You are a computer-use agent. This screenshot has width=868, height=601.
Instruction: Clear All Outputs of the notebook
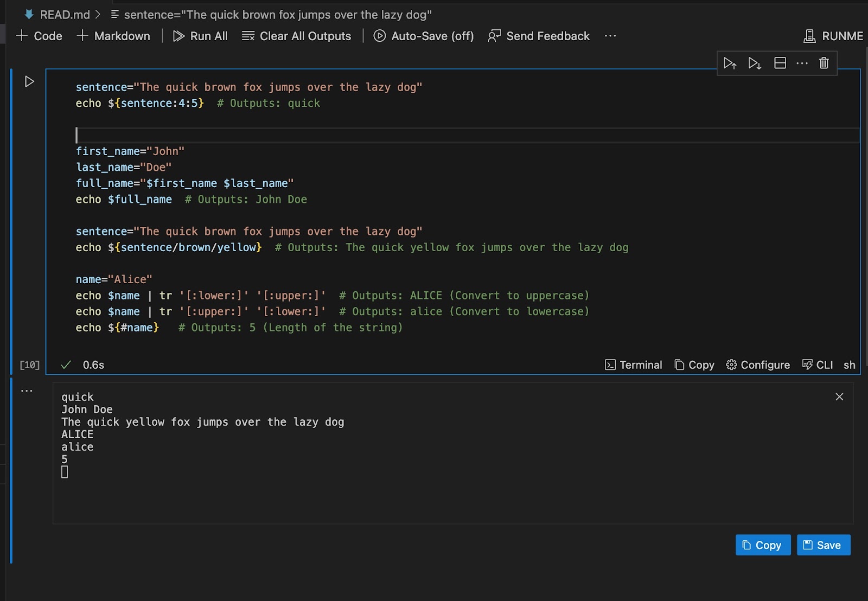pos(296,36)
